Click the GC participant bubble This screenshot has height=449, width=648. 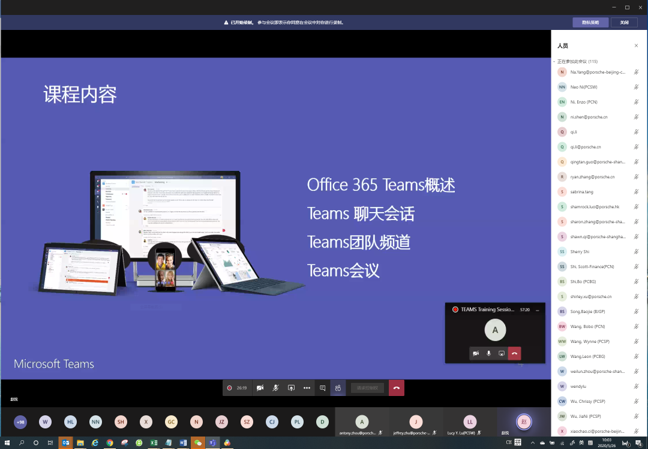point(171,422)
